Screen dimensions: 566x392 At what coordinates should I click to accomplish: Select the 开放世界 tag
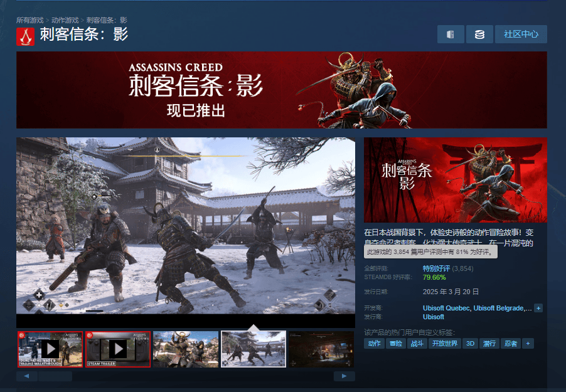click(445, 344)
